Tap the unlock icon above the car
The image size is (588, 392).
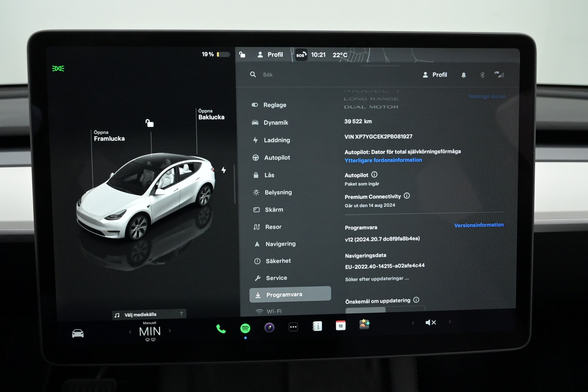tap(150, 123)
